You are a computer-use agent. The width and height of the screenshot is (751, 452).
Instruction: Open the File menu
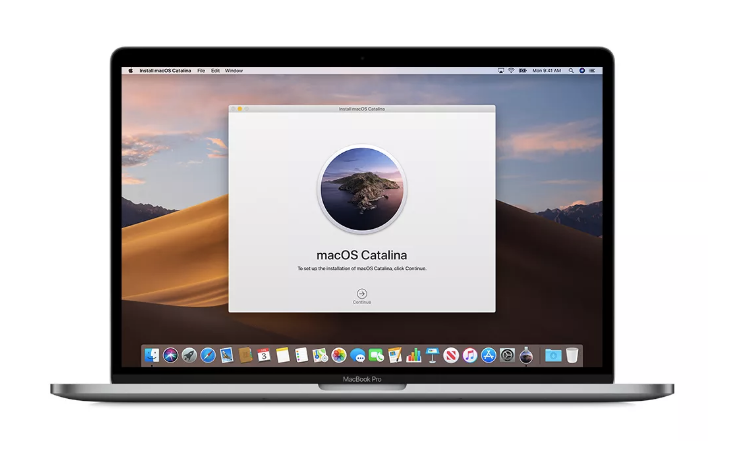click(x=201, y=70)
